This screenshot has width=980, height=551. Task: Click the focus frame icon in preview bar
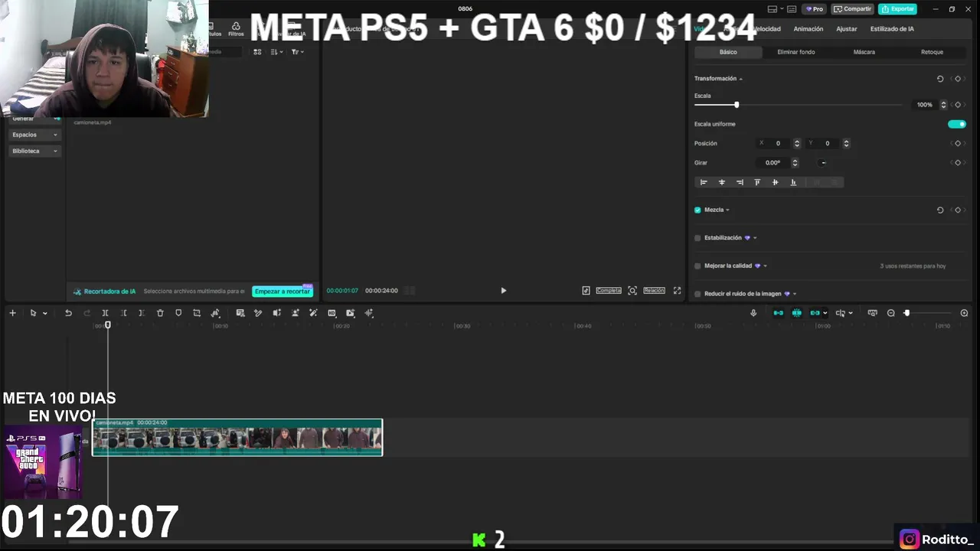point(632,291)
